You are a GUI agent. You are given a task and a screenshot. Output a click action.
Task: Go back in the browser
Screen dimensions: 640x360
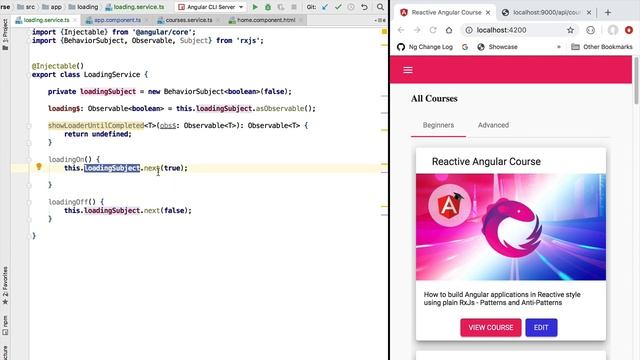(401, 30)
